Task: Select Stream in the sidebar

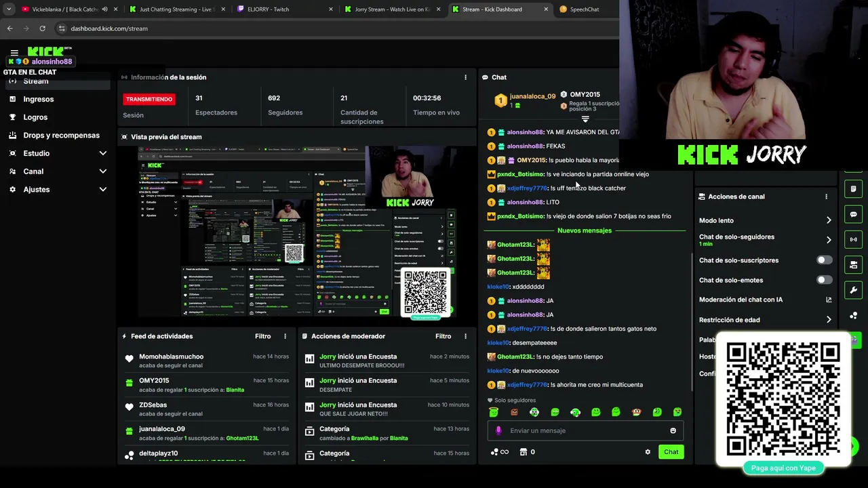Action: tap(58, 81)
